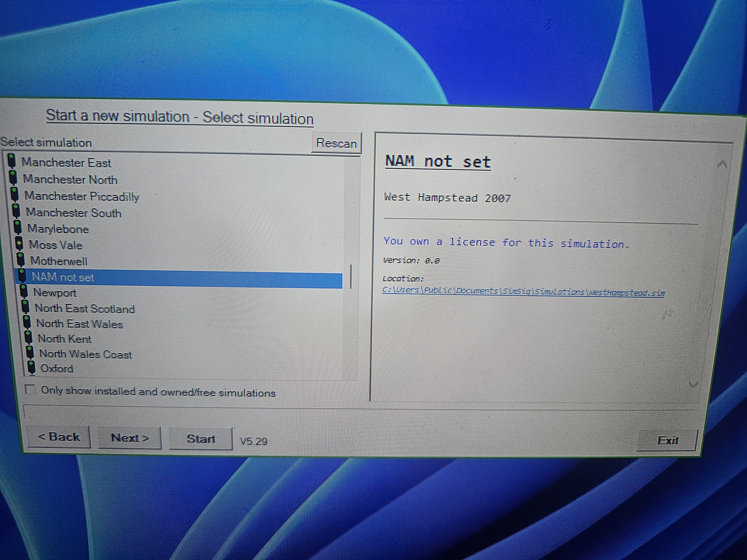Proceed with the Next button
Viewport: 747px width, 560px height.
(130, 438)
